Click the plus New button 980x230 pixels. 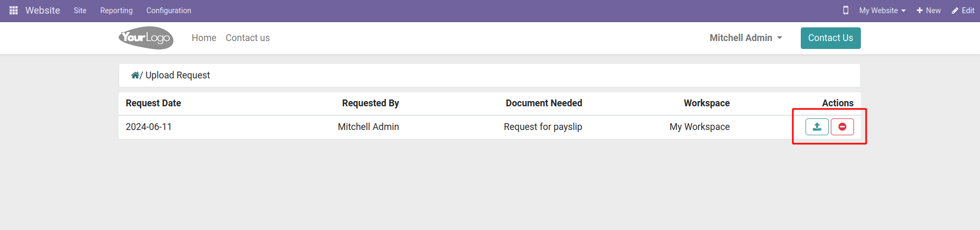pyautogui.click(x=928, y=11)
